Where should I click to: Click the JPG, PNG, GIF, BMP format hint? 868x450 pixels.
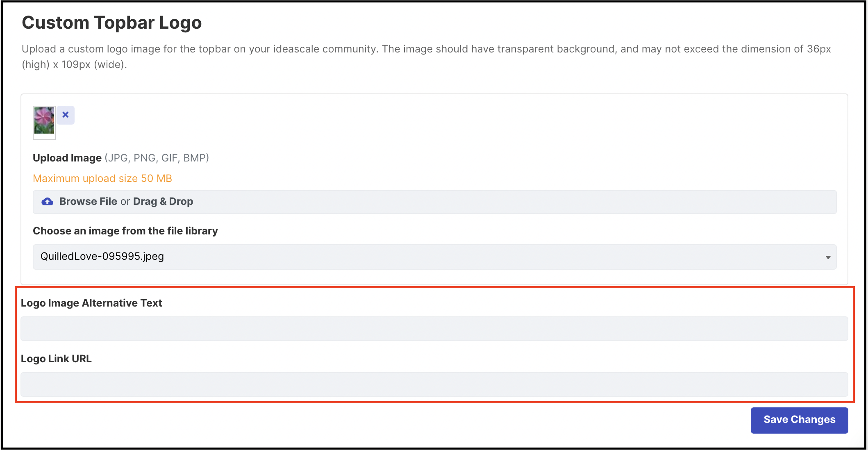[157, 158]
